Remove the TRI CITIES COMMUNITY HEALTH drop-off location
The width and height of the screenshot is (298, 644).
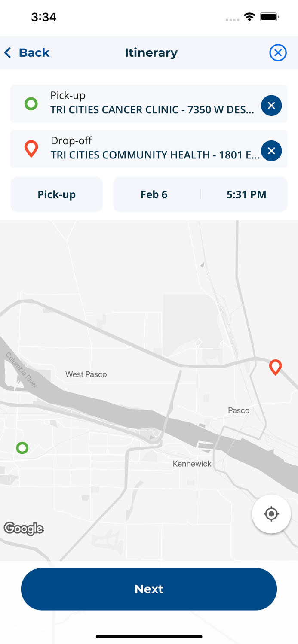271,151
